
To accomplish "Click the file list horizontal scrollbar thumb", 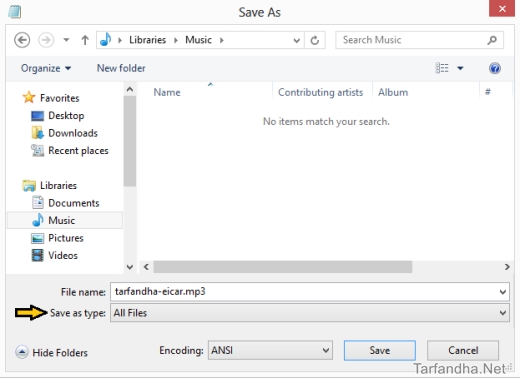I will [x=283, y=267].
